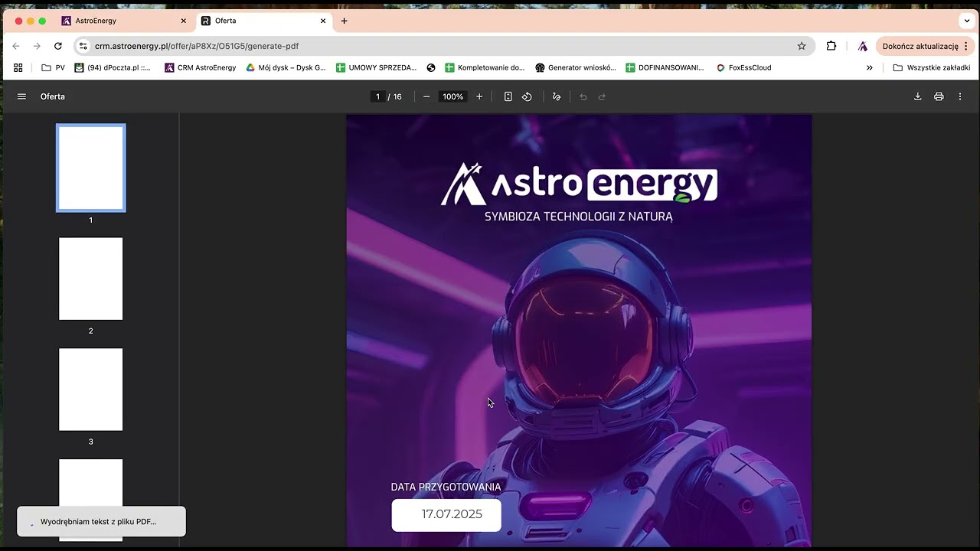The width and height of the screenshot is (980, 551).
Task: Reload the current page
Action: pos(58,46)
